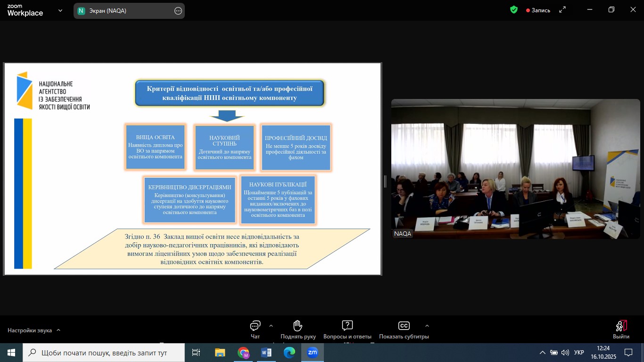Image resolution: width=644 pixels, height=362 pixels.
Task: Open Google Chrome from taskbar
Action: (x=243, y=353)
